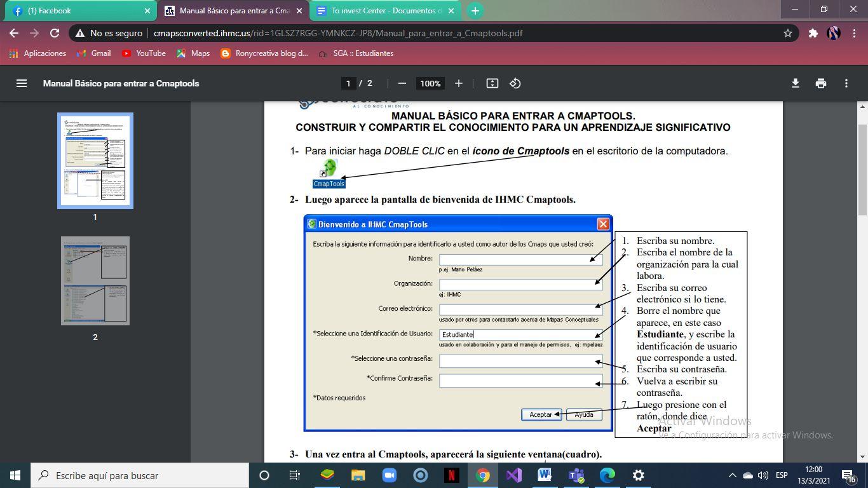Rotate the PDF counterclockwise

coord(515,83)
